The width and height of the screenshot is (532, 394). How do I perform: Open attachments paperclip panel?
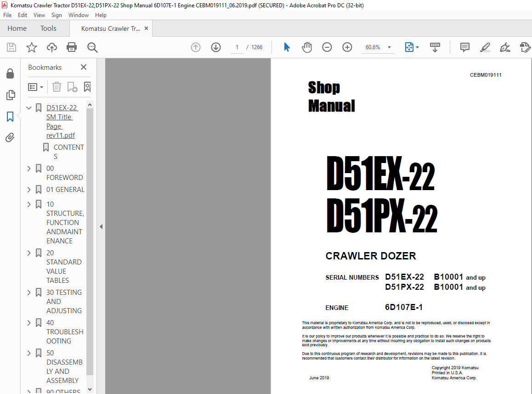click(x=10, y=137)
